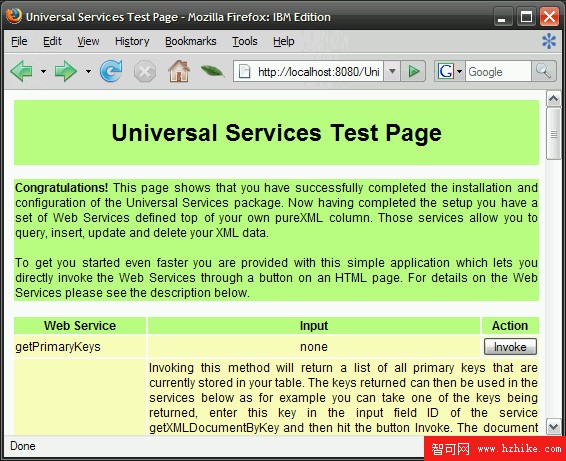Click the Action column header

point(510,326)
